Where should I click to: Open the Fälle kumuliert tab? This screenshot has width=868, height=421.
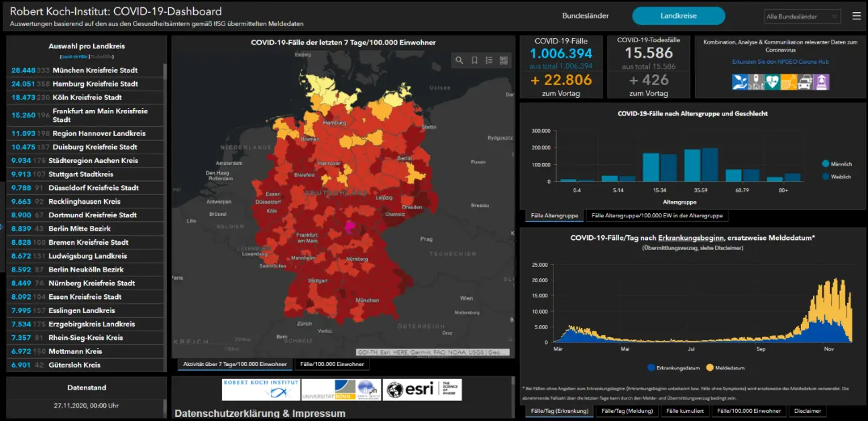tap(684, 411)
